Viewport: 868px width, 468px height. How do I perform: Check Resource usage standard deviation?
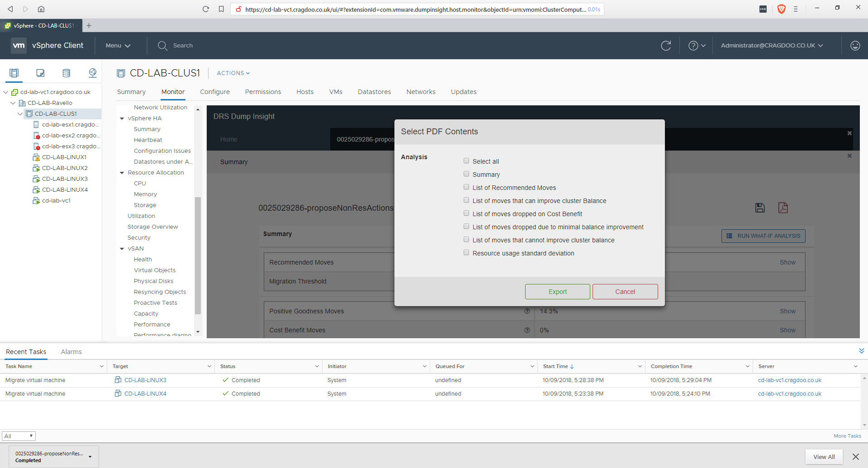[x=466, y=252]
